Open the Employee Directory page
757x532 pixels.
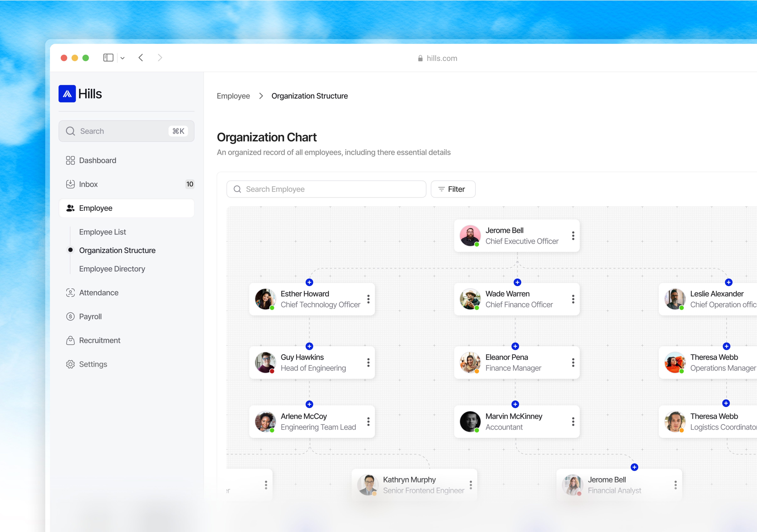[112, 269]
